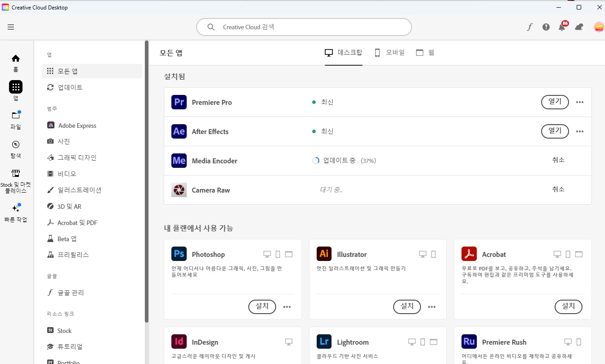Open more options on Illustrator card
This screenshot has height=364, width=605.
coord(432,307)
